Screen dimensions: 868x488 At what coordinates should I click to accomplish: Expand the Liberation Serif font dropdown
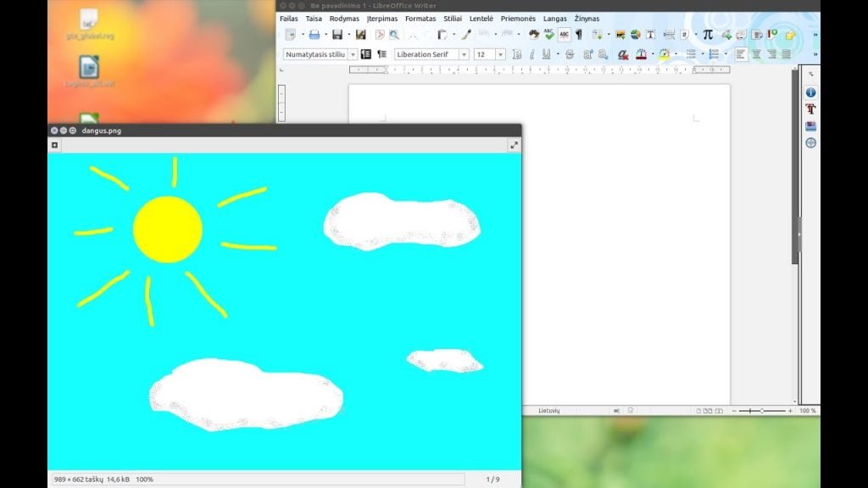(x=464, y=54)
